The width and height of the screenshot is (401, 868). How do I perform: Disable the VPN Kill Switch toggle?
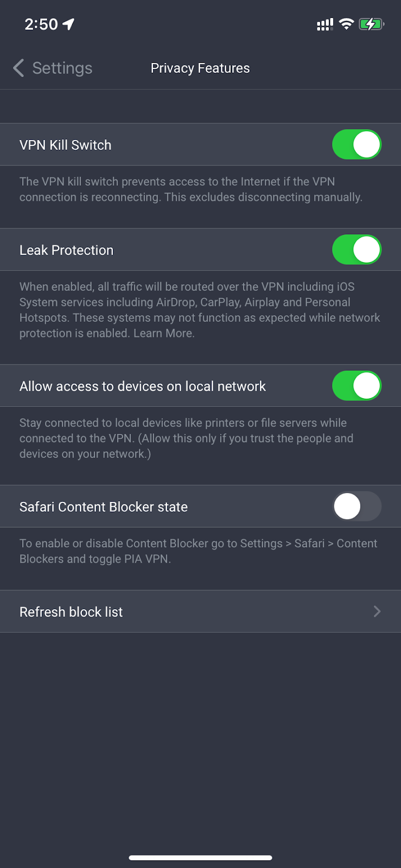[357, 145]
